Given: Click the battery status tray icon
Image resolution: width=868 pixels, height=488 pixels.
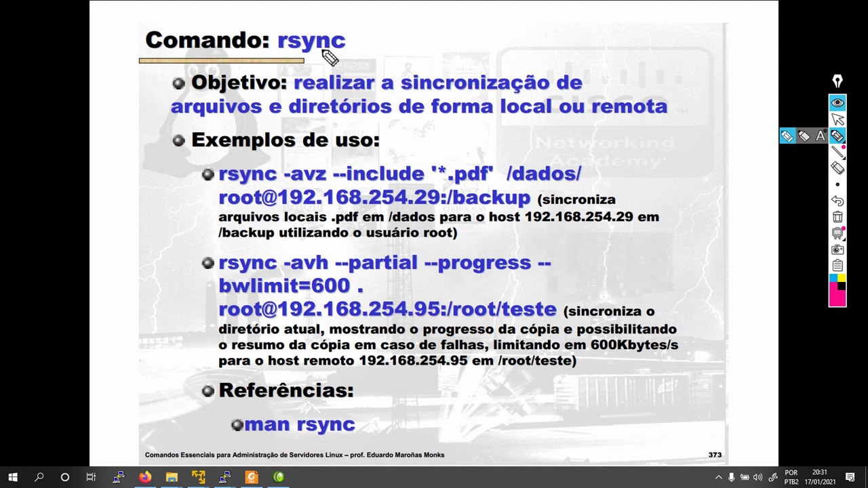Looking at the screenshot, I should 745,477.
